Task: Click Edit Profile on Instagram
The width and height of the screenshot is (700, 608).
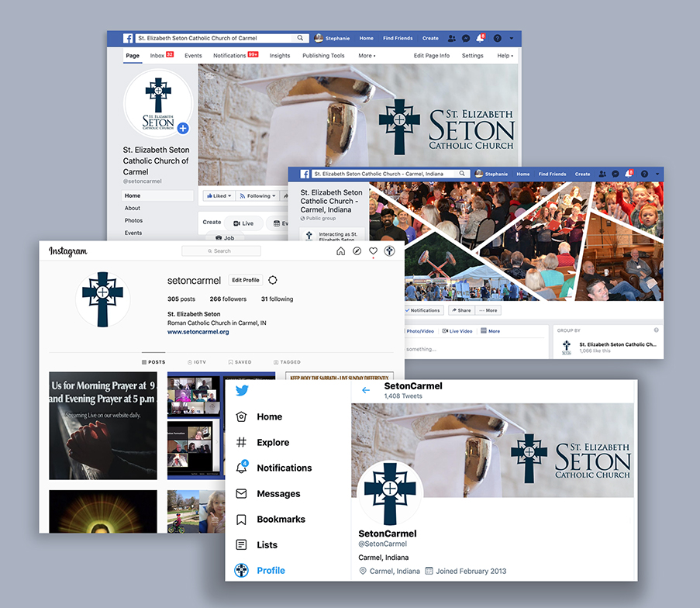Action: coord(246,280)
